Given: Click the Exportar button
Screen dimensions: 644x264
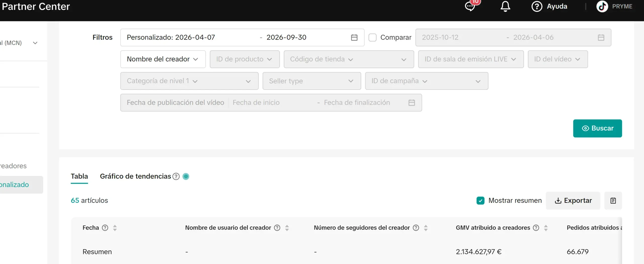Looking at the screenshot, I should point(573,201).
